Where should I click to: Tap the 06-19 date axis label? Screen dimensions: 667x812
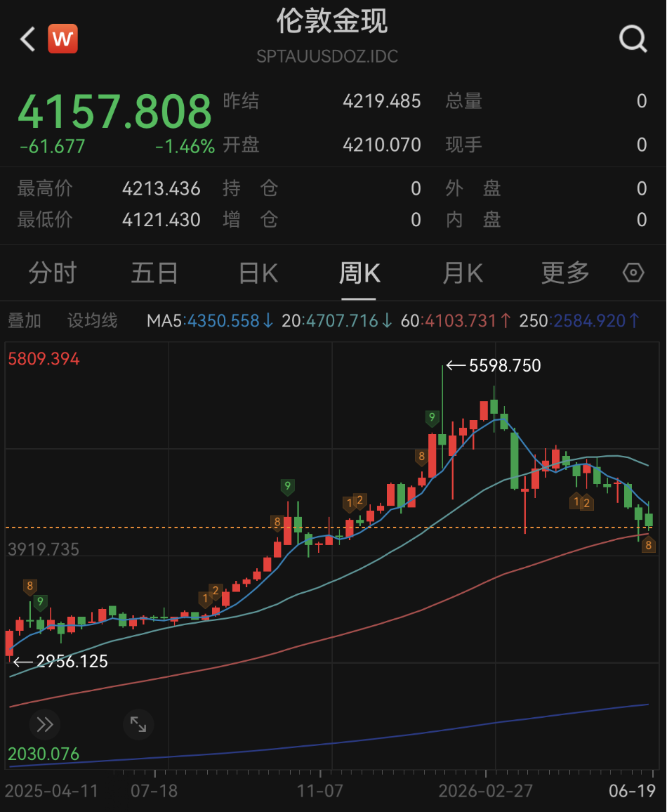click(x=632, y=791)
